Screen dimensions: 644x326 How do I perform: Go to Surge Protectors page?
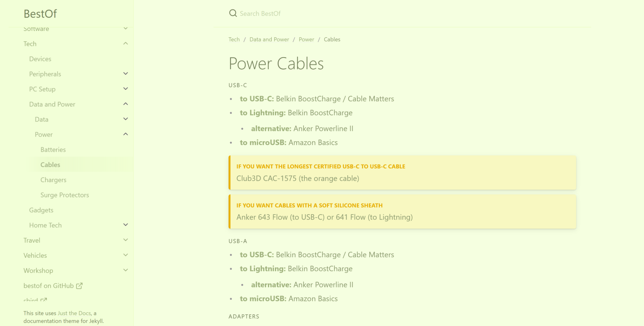tap(65, 195)
